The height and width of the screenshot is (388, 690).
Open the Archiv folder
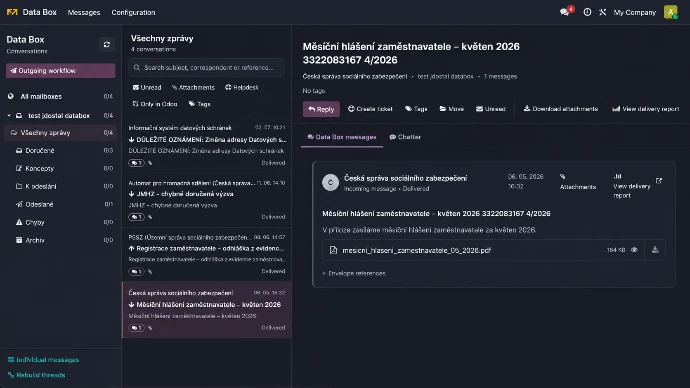coord(60,240)
